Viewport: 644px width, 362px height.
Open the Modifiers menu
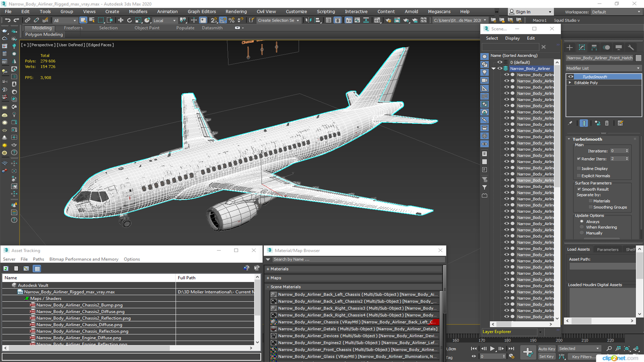138,11
